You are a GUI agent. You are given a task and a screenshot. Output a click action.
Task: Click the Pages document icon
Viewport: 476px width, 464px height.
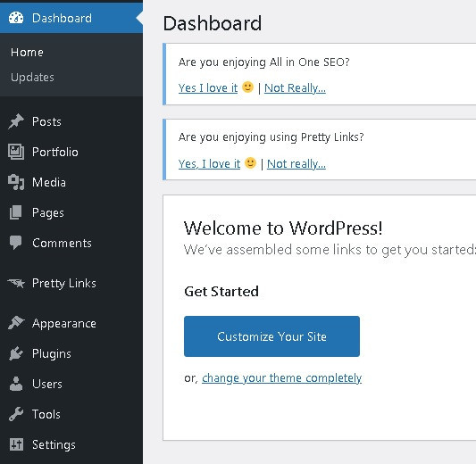(16, 212)
